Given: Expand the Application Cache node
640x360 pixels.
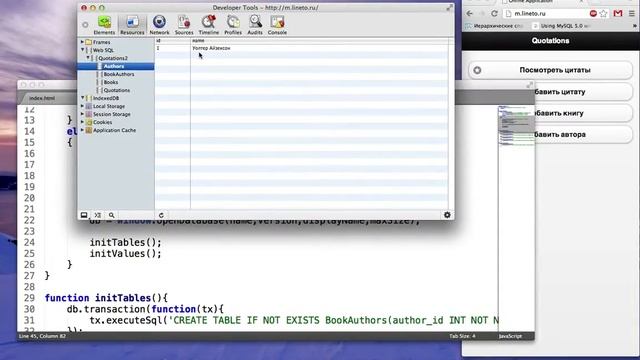Looking at the screenshot, I should point(82,130).
